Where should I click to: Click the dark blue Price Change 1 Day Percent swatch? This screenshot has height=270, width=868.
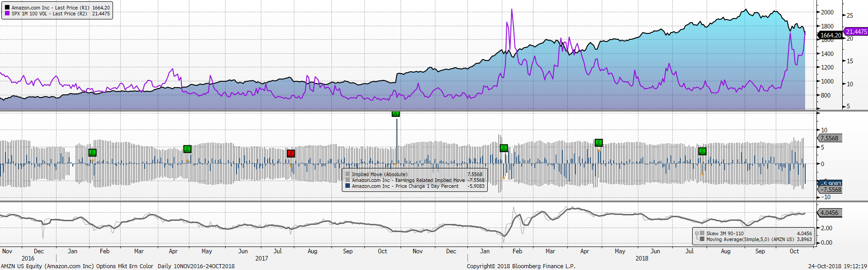click(x=347, y=186)
